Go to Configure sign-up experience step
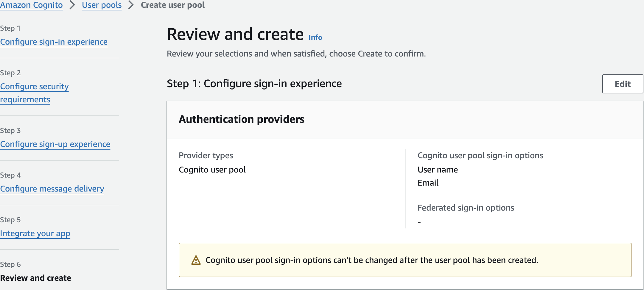Viewport: 644px width, 290px height. tap(55, 144)
